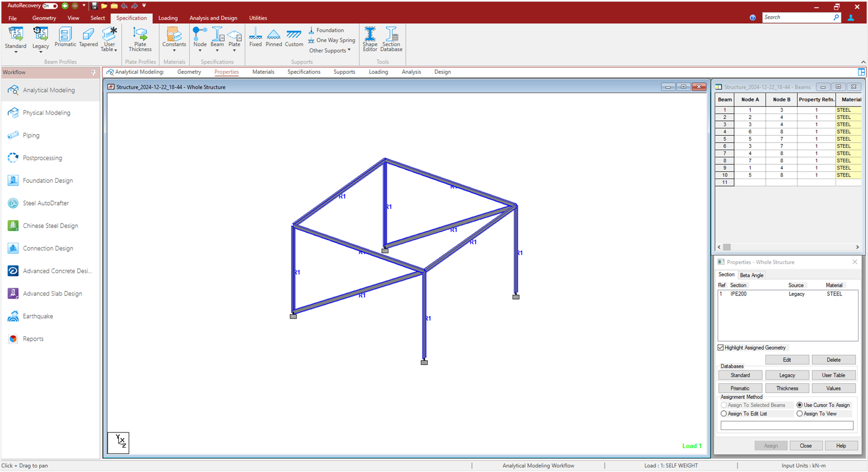Viewport: 868px width, 472px height.
Task: Click the Prismatic beam profile icon
Action: pos(65,37)
